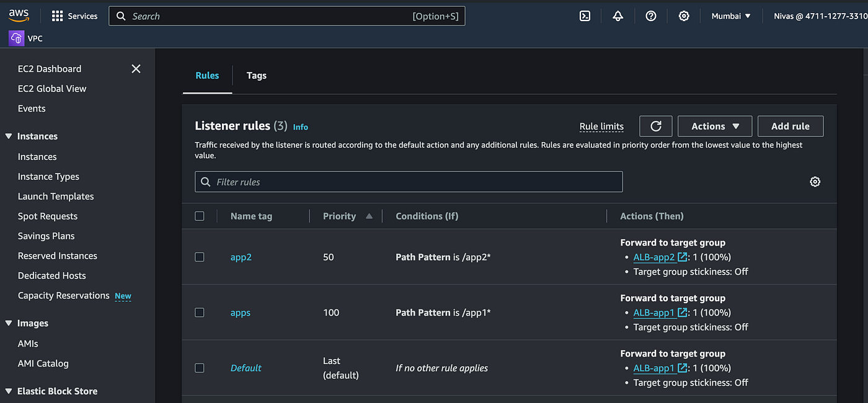Open AMI Catalog in sidebar

point(43,363)
